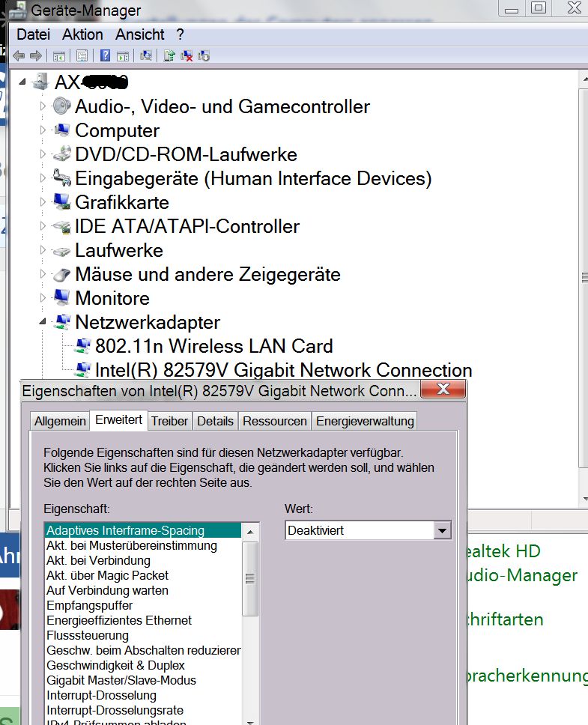Open the Datei menu
Image resolution: width=588 pixels, height=725 pixels.
click(x=33, y=34)
